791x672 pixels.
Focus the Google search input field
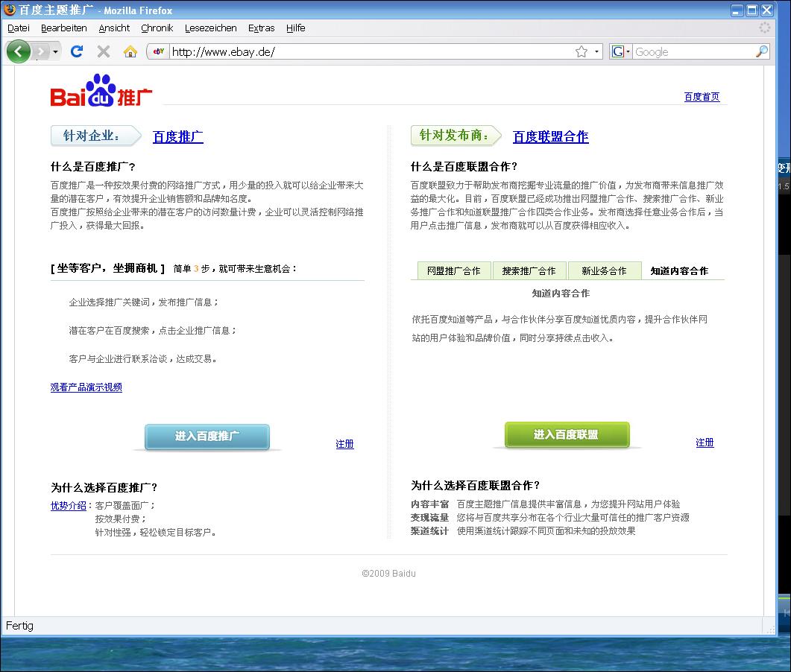click(693, 52)
